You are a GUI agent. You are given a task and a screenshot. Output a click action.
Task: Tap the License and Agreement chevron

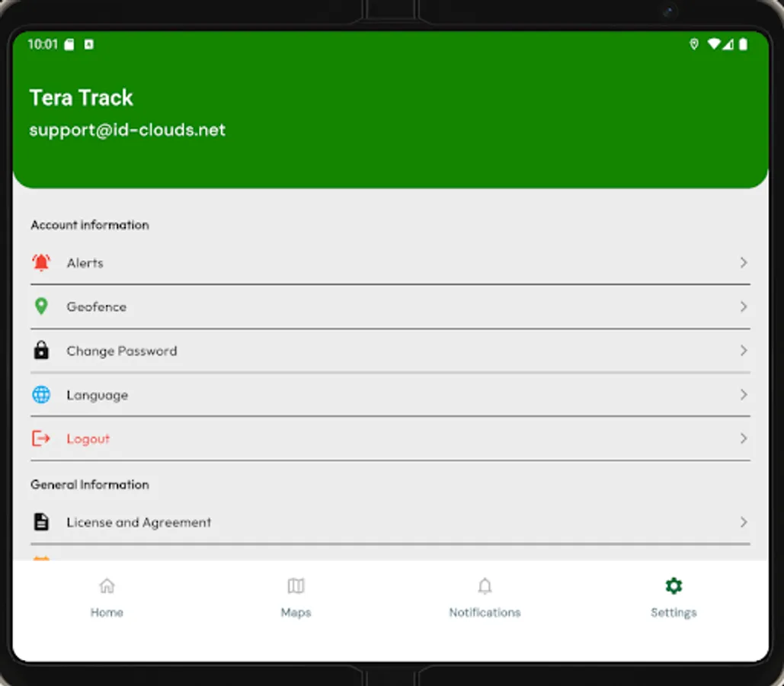click(x=744, y=522)
